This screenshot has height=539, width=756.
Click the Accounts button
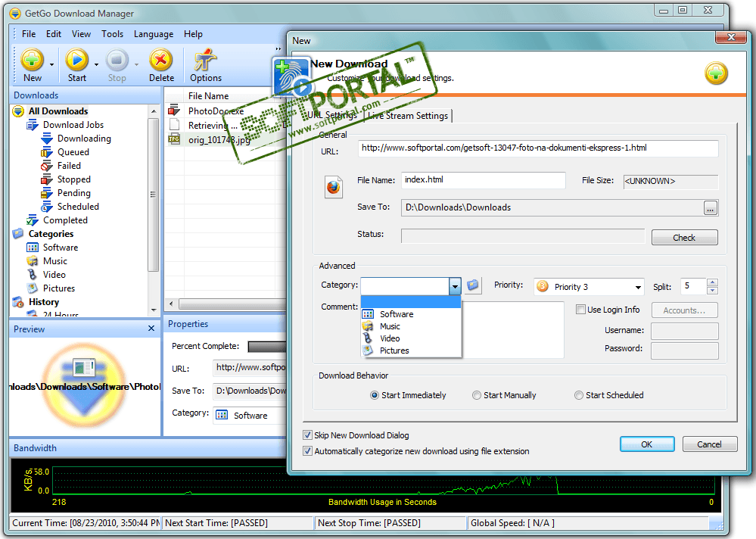[x=684, y=310]
